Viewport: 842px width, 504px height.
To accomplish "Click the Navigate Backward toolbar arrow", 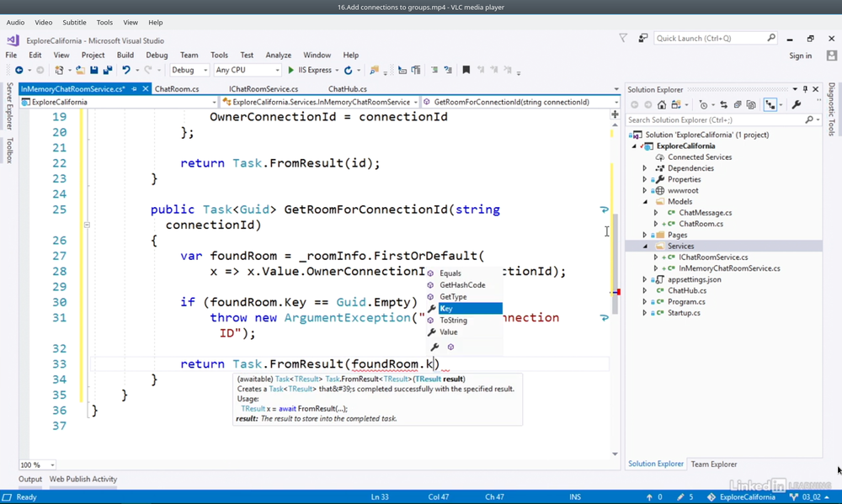I will [19, 71].
